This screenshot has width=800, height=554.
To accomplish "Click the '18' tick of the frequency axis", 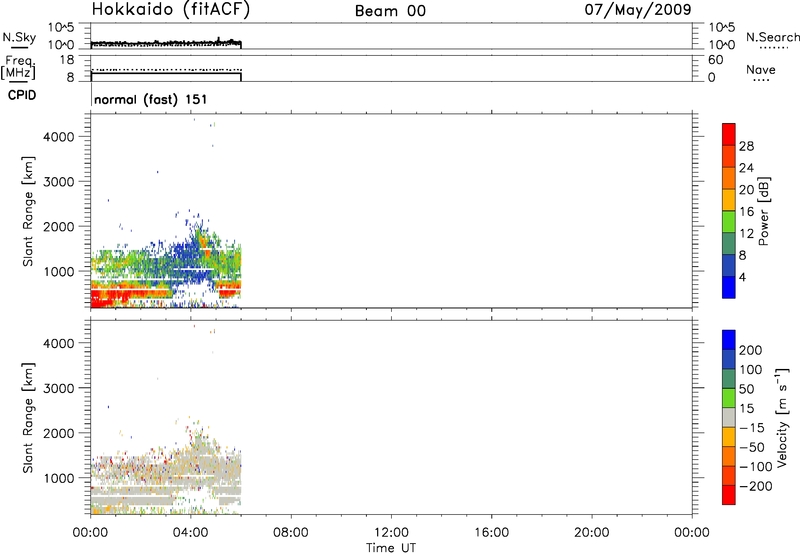I will (67, 60).
